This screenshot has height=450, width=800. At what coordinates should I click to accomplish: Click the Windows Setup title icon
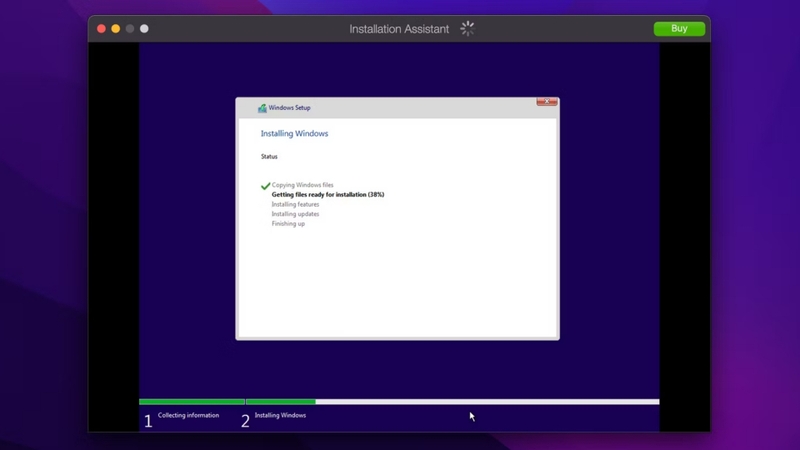pos(262,108)
